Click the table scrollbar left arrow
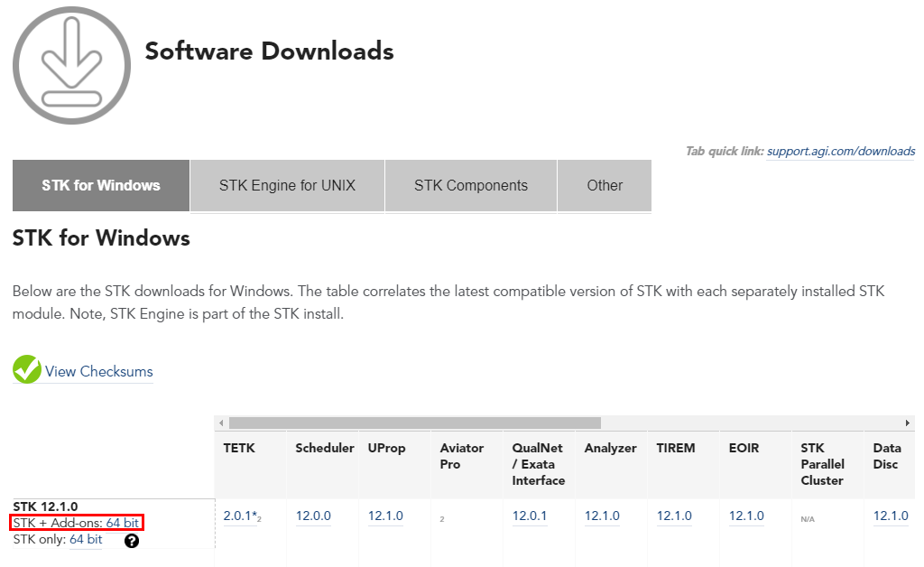The image size is (924, 567). click(x=221, y=423)
